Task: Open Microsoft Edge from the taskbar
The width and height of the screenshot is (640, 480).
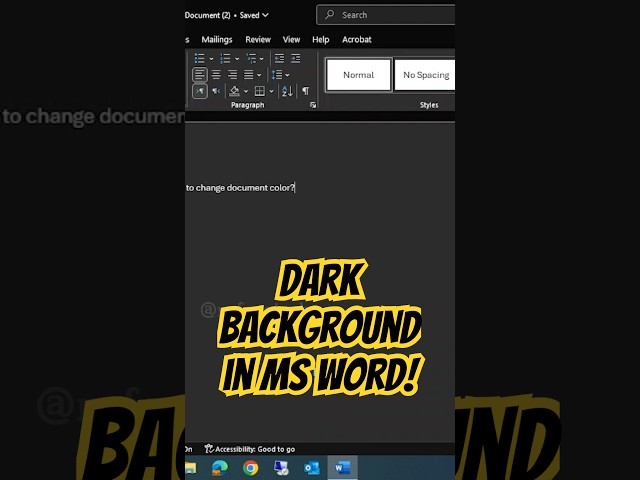Action: coord(220,468)
